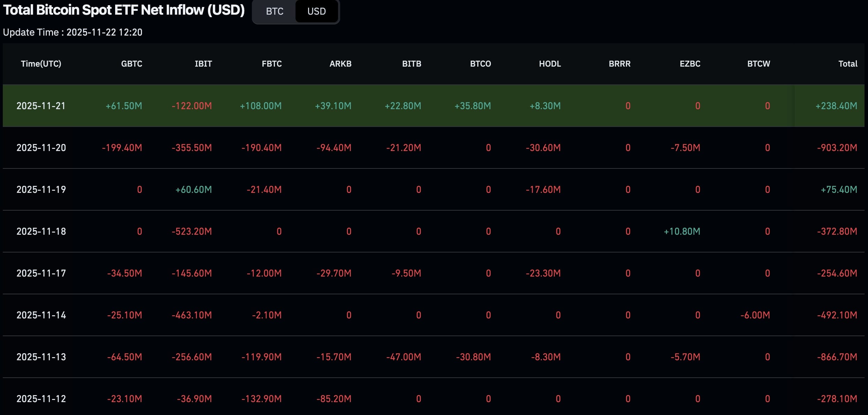Click the BTCW column header
The width and height of the screenshot is (868, 415).
pyautogui.click(x=758, y=64)
